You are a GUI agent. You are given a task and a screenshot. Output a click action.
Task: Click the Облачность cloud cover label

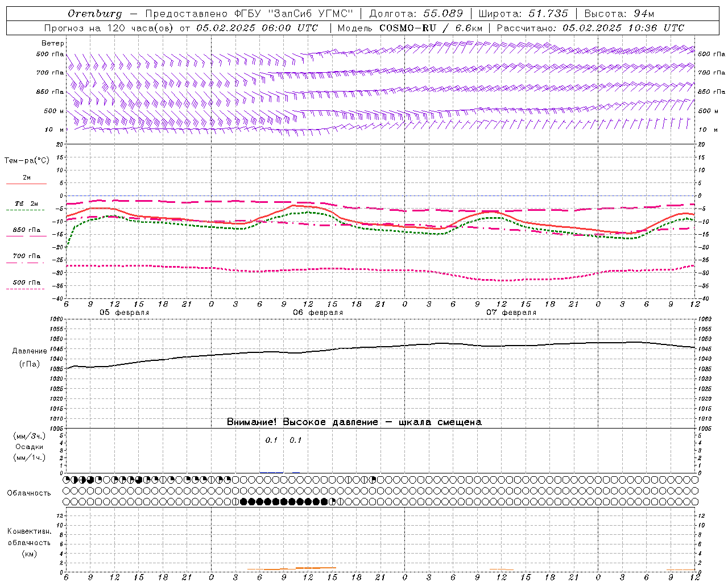(29, 493)
